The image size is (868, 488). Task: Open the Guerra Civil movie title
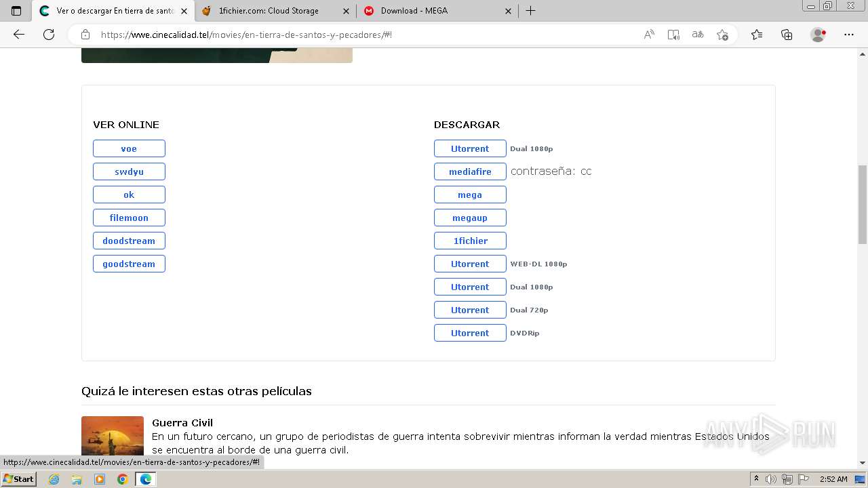coord(182,423)
